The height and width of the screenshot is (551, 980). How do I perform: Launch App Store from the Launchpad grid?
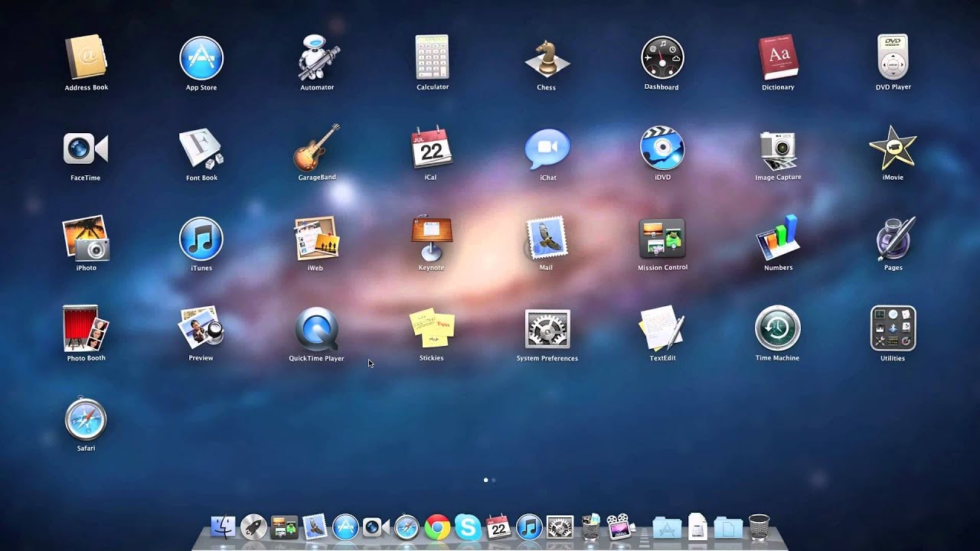(201, 58)
